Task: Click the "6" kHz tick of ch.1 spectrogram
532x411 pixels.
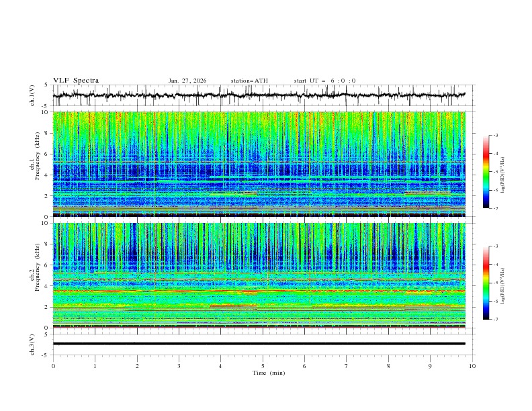Action: [x=47, y=154]
